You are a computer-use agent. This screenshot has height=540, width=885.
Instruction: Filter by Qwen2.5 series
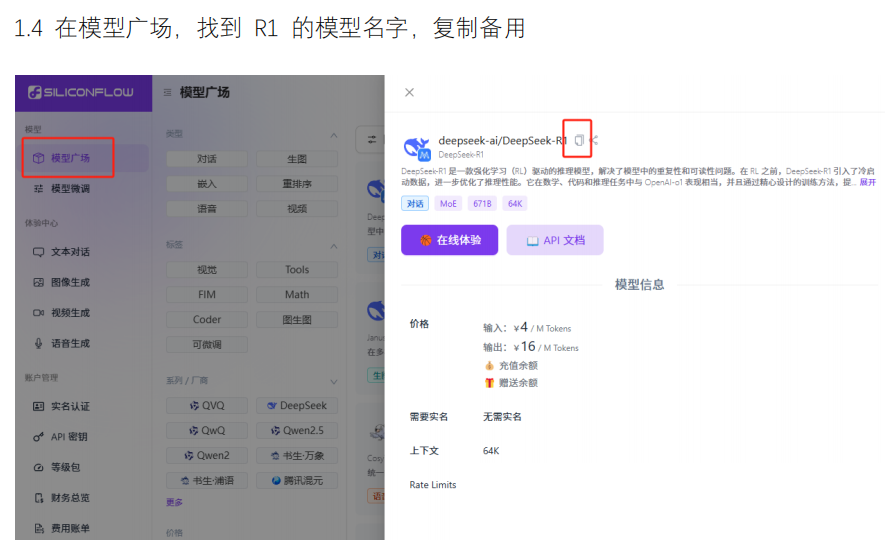297,430
